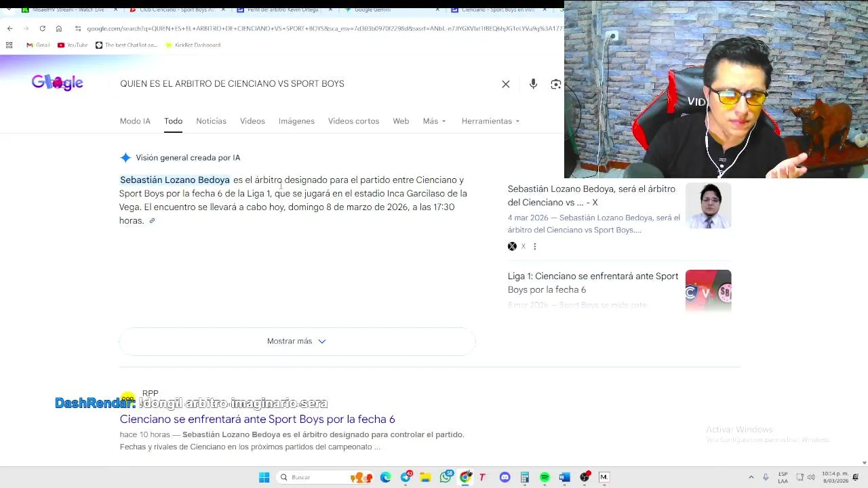This screenshot has width=868, height=488.
Task: Click the AI overview sparkle icon
Action: pos(125,157)
